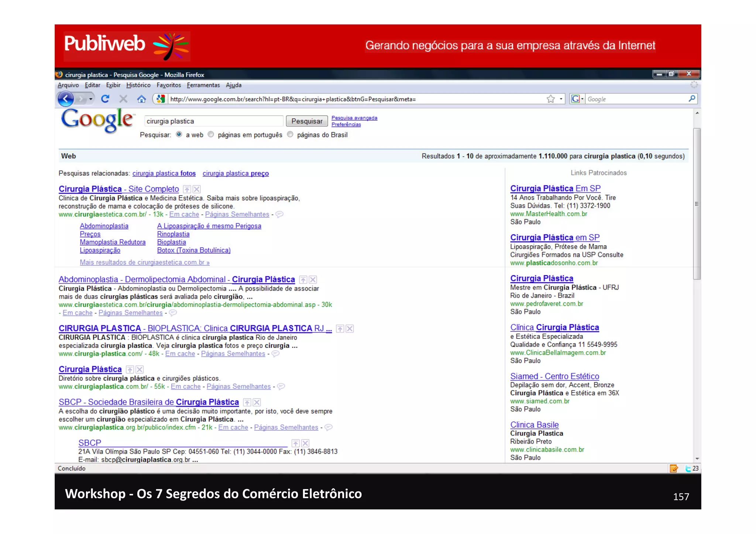Select the 'a web' radio option

[x=179, y=135]
